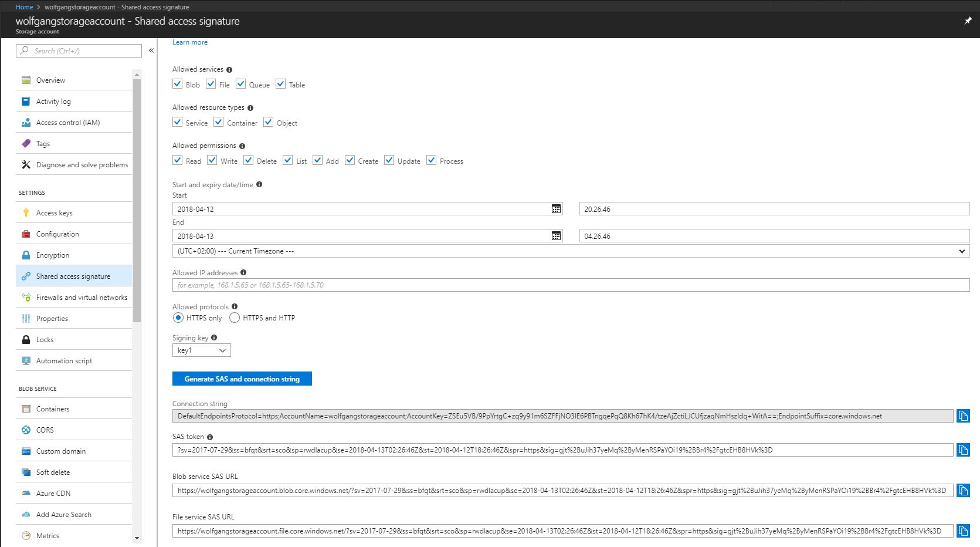Open the End date calendar picker

coord(555,235)
